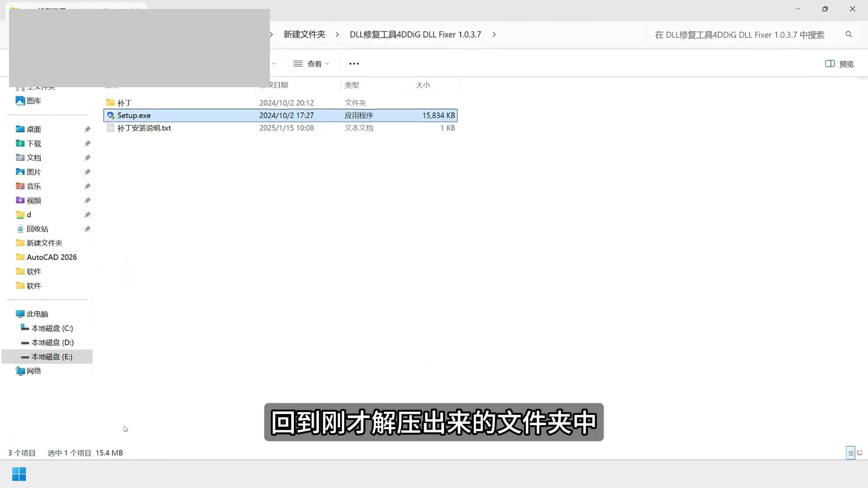Expand chevron after DLL Fixer breadcrumb

(494, 34)
